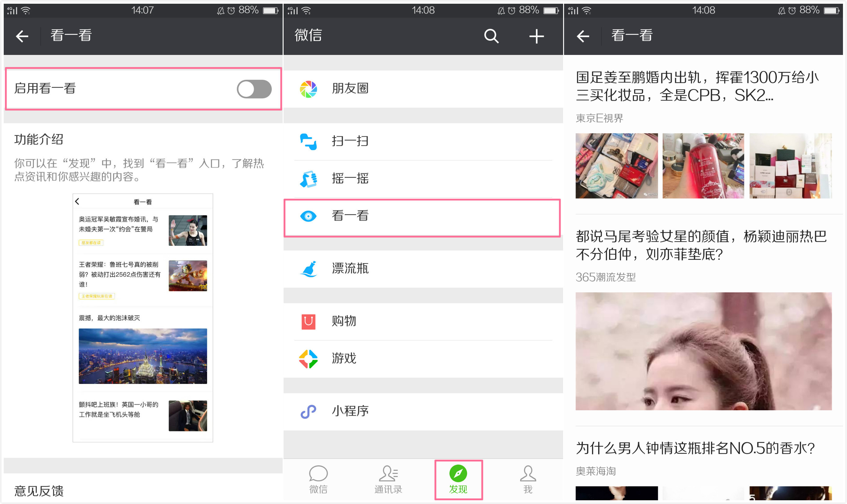
Task: Tap source name 東京E視界
Action: 599,119
